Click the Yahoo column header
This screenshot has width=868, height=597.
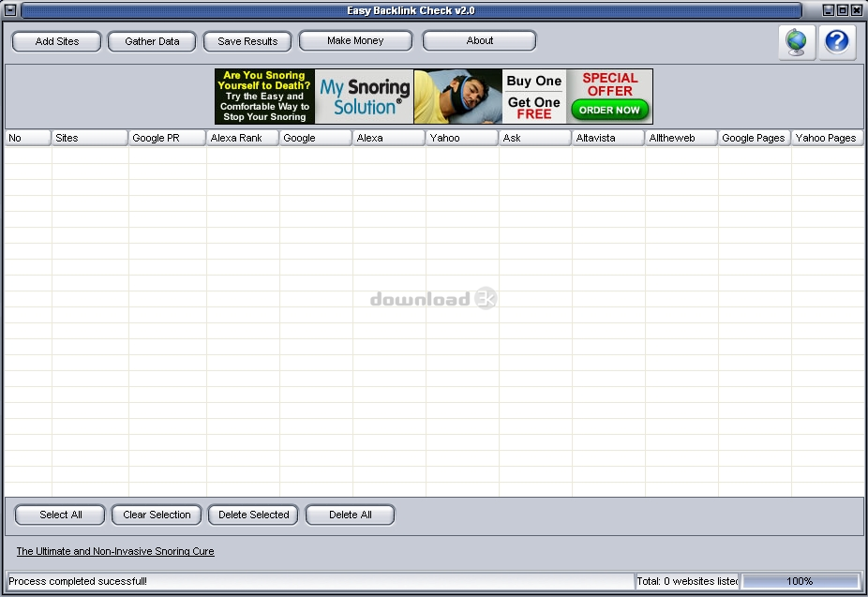pos(462,138)
